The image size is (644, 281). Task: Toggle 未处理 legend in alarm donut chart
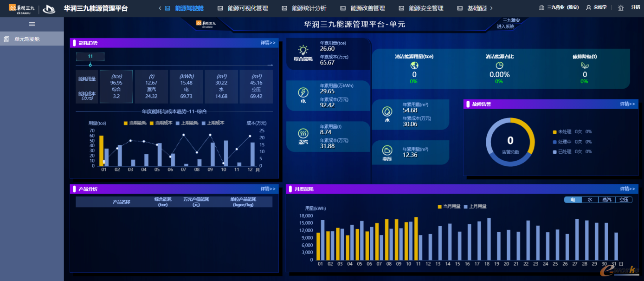562,132
